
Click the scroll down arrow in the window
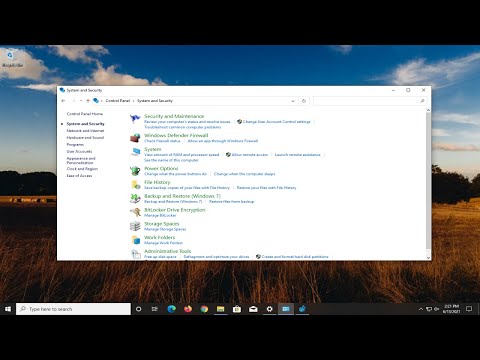(429, 258)
